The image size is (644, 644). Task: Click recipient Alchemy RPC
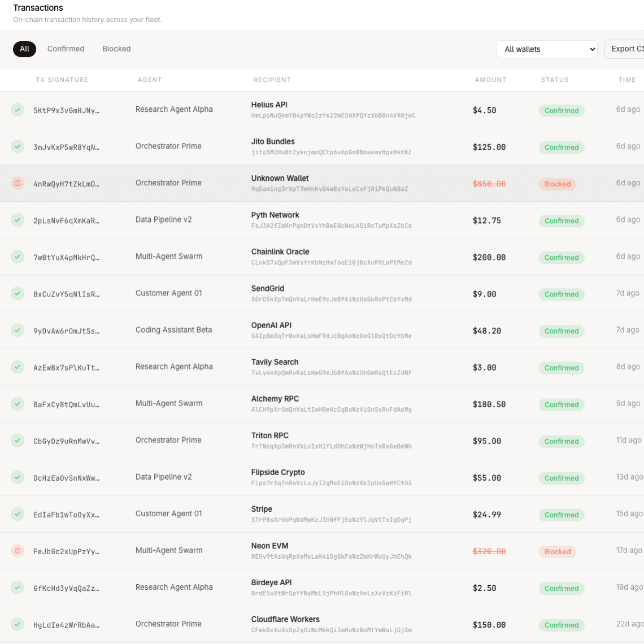click(x=275, y=399)
